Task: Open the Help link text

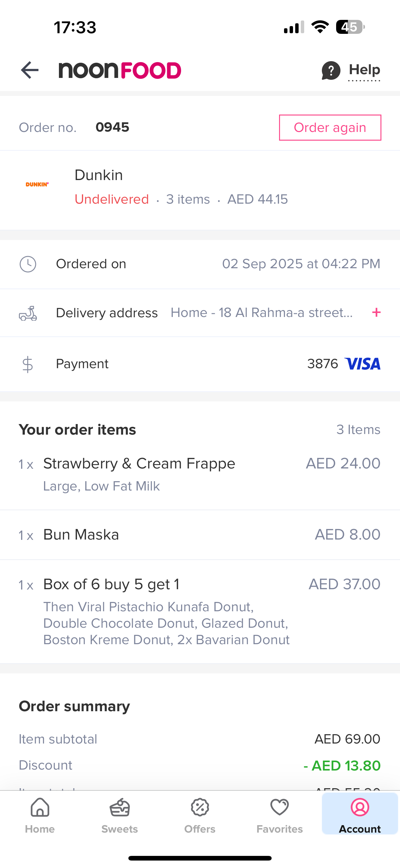Action: pos(364,70)
